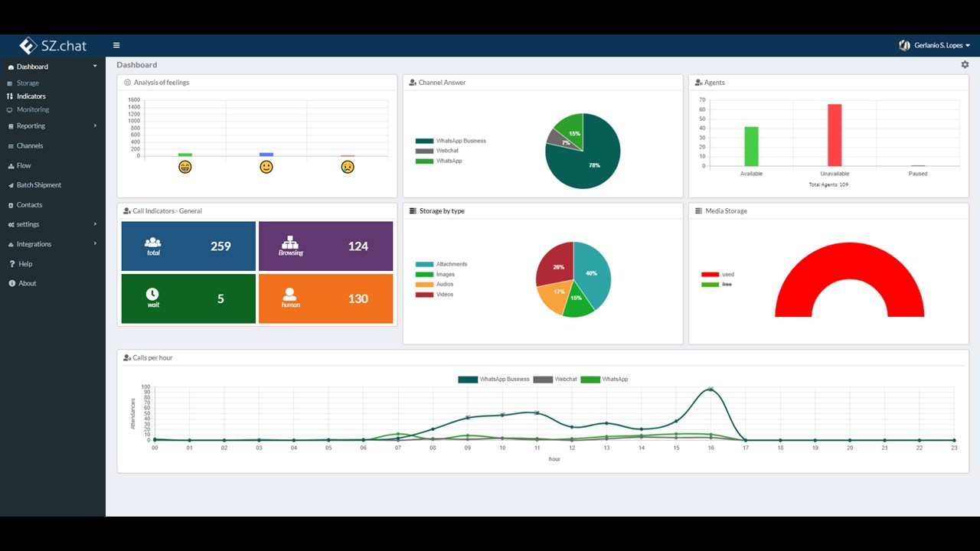Viewport: 980px width, 551px height.
Task: Toggle WhatsApp Business in Channel Answer legend
Action: click(451, 141)
